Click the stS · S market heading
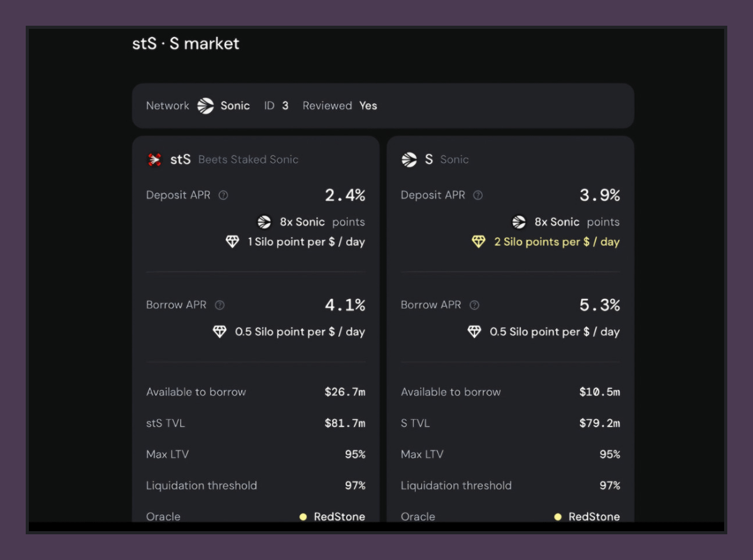Screen dimensions: 753x560 click(186, 44)
